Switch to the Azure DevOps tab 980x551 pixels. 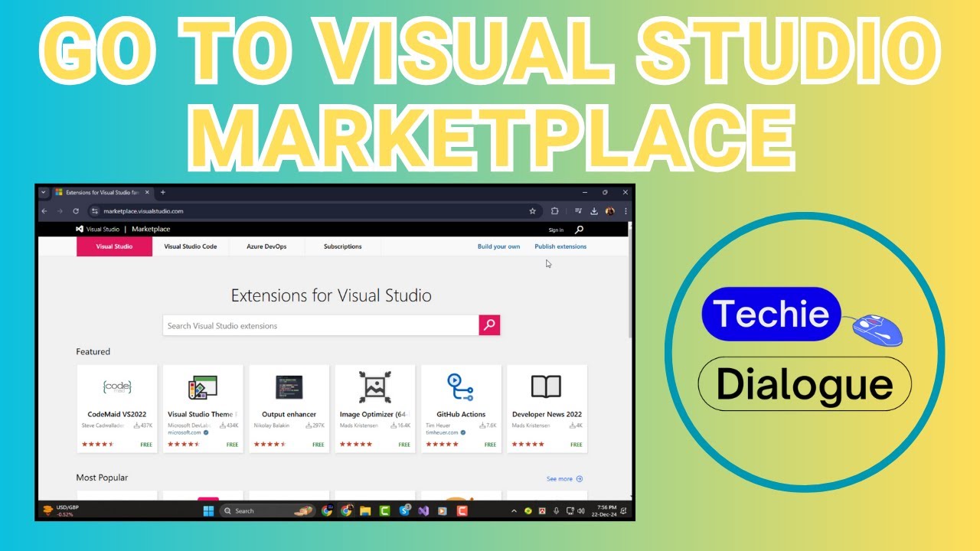[266, 246]
